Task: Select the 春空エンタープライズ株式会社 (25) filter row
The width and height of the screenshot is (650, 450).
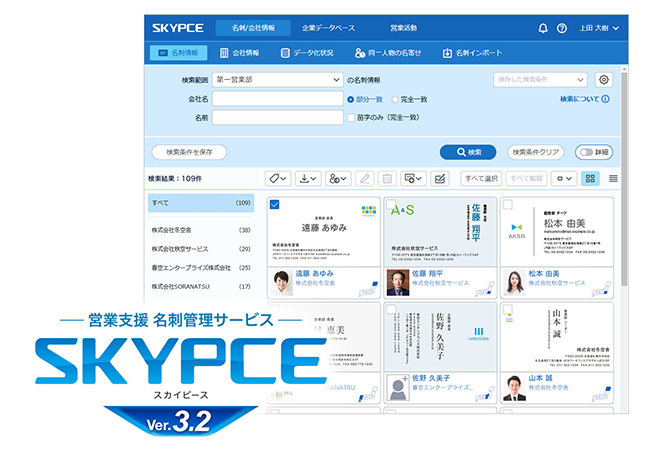Action: pyautogui.click(x=201, y=268)
